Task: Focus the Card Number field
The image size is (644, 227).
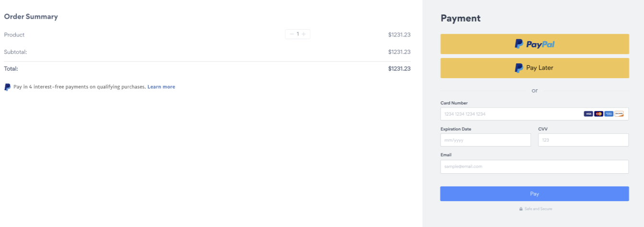Action: [535, 114]
